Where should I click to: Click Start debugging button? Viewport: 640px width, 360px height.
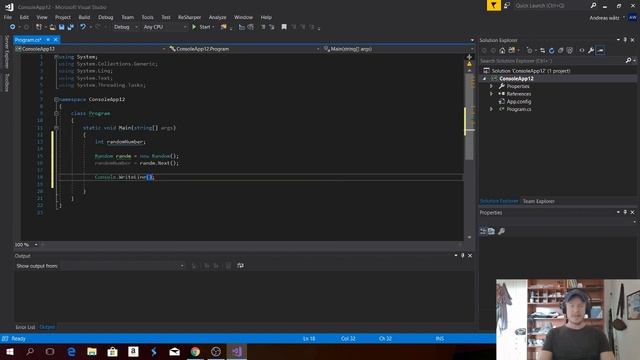click(203, 27)
